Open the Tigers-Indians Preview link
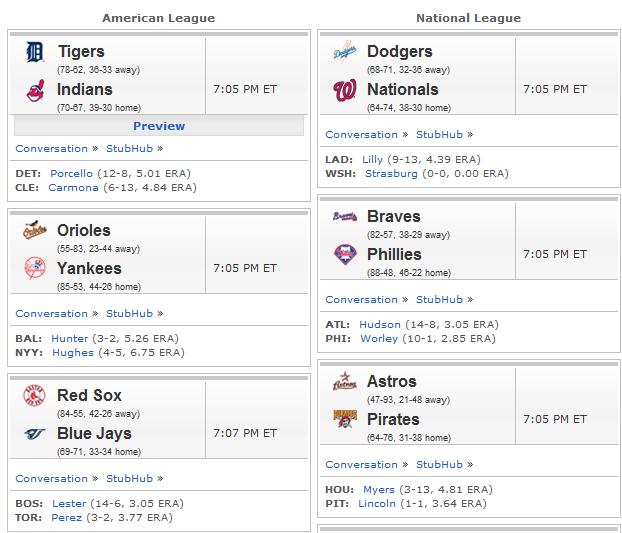The height and width of the screenshot is (533, 622). [x=159, y=126]
